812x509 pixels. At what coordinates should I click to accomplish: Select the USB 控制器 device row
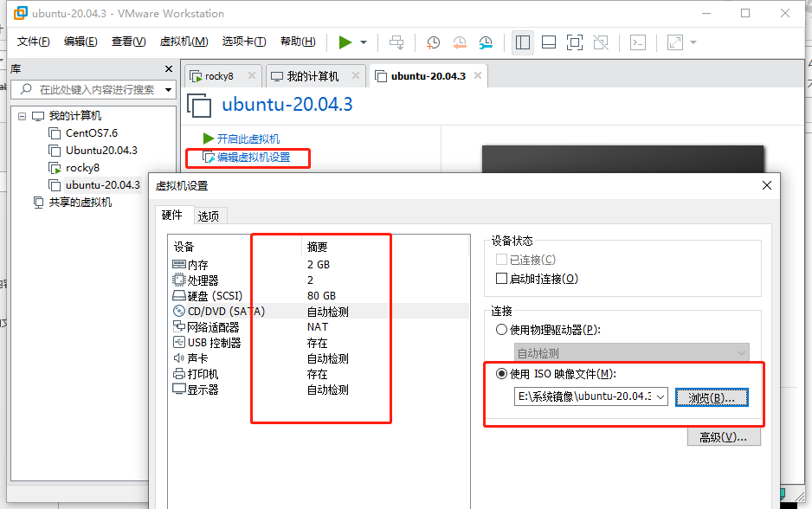(x=319, y=343)
